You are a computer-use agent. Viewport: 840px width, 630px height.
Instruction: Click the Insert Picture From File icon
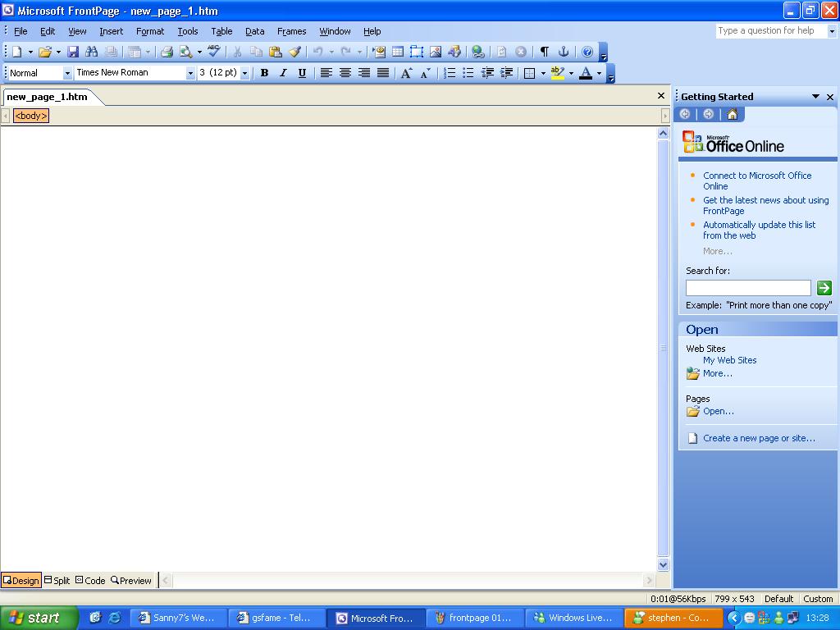pyautogui.click(x=436, y=51)
